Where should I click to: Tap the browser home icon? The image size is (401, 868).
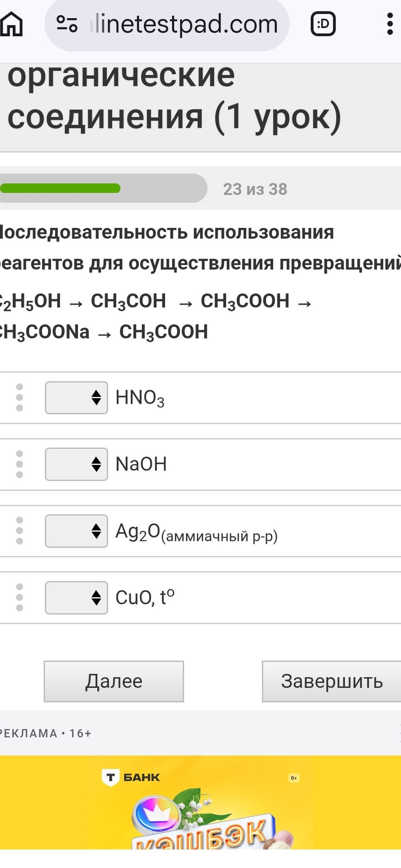pos(12,24)
